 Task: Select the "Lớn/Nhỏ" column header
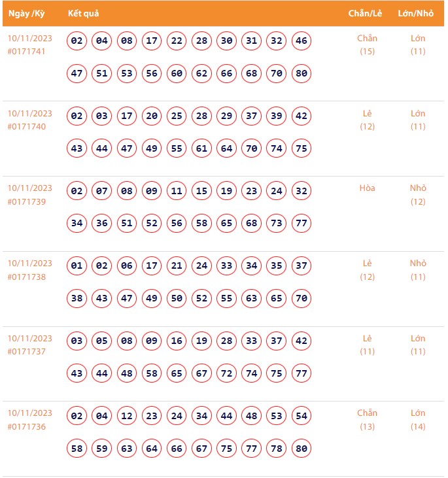pyautogui.click(x=417, y=14)
